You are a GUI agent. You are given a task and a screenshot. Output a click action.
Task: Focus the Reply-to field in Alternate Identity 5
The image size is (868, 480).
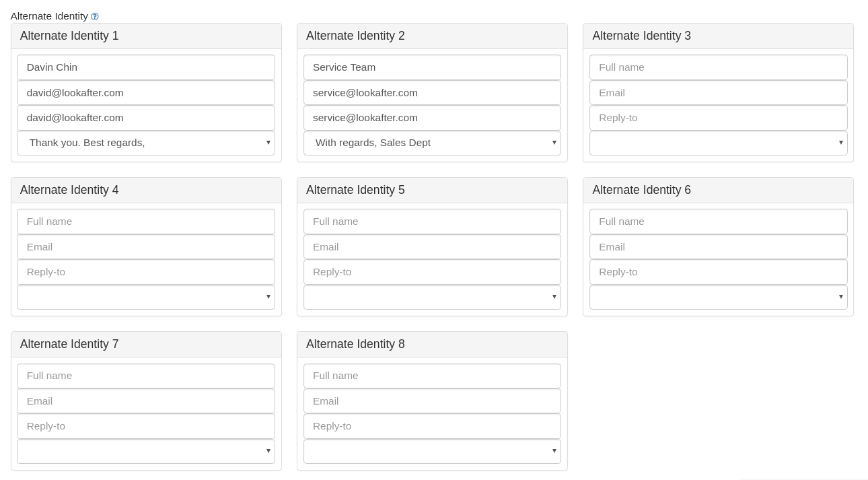tap(432, 272)
